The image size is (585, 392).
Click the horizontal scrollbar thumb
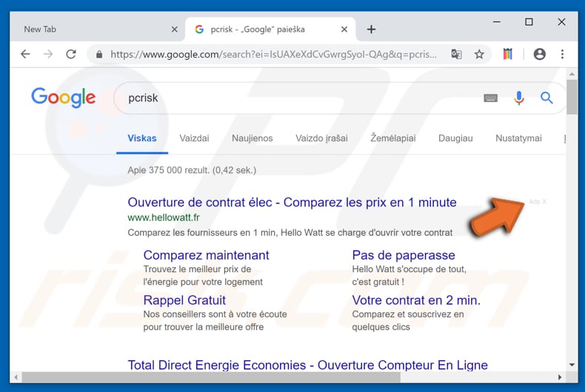(211, 377)
